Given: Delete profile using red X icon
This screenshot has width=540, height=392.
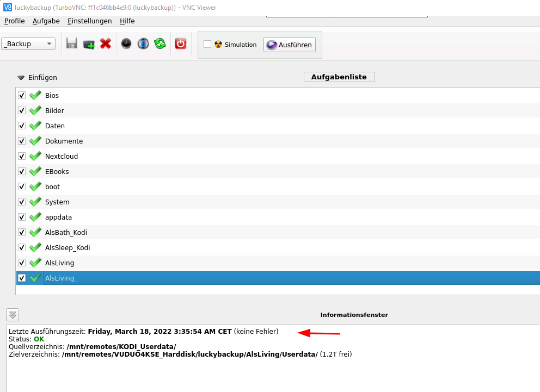Looking at the screenshot, I should 106,43.
